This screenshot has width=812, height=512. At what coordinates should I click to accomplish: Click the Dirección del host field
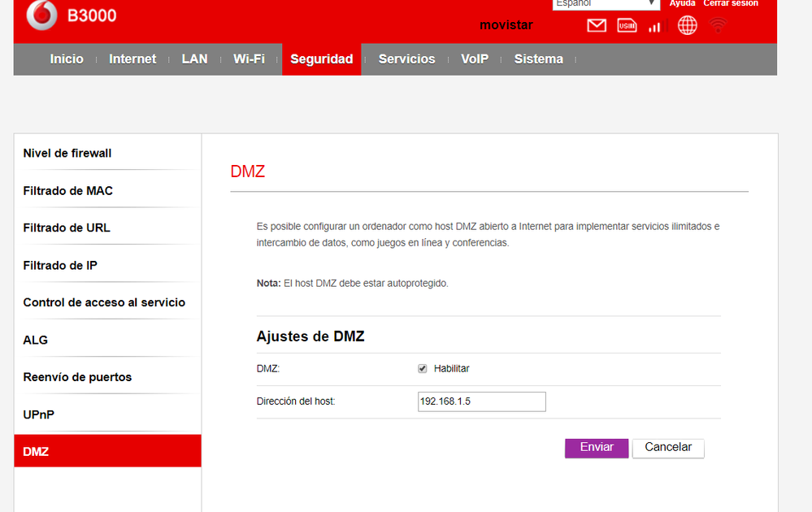click(481, 401)
